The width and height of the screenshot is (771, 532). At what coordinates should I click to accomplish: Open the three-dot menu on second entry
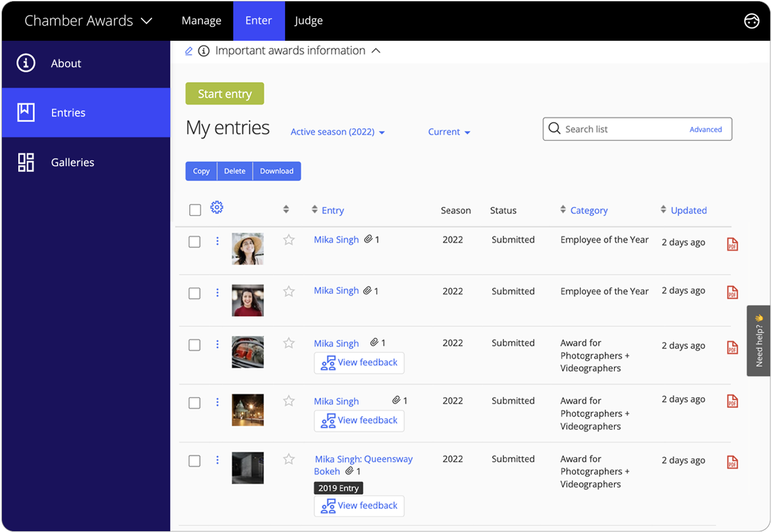(x=218, y=293)
